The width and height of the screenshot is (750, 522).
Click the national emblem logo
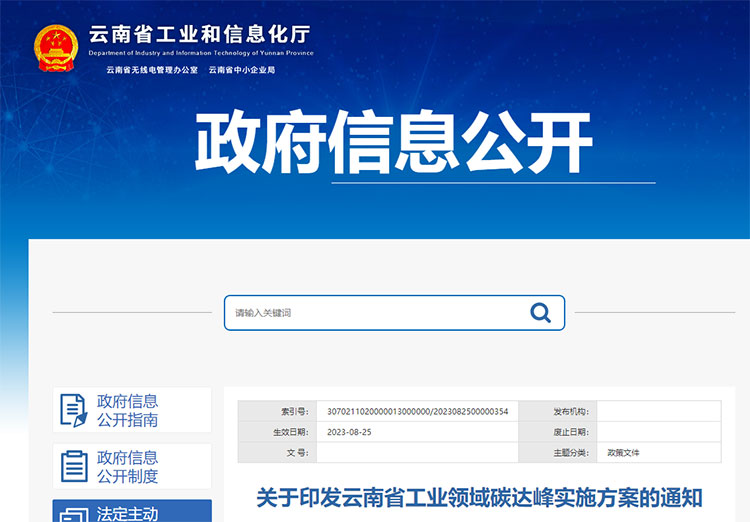point(56,46)
